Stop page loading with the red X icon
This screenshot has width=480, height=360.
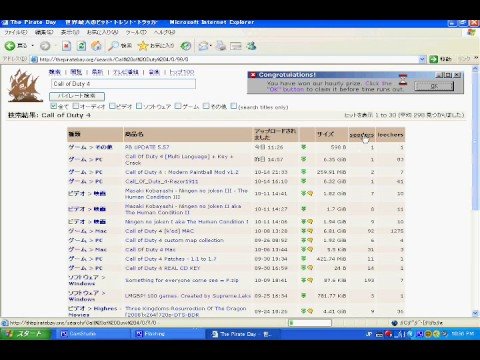pyautogui.click(x=66, y=46)
